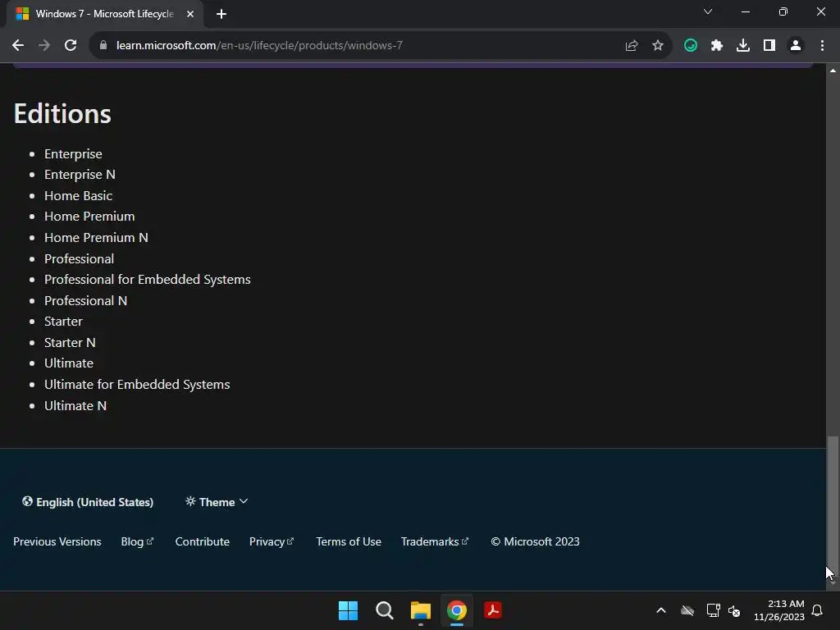Open the Extensions puzzle menu
Image resolution: width=840 pixels, height=630 pixels.
coord(717,46)
